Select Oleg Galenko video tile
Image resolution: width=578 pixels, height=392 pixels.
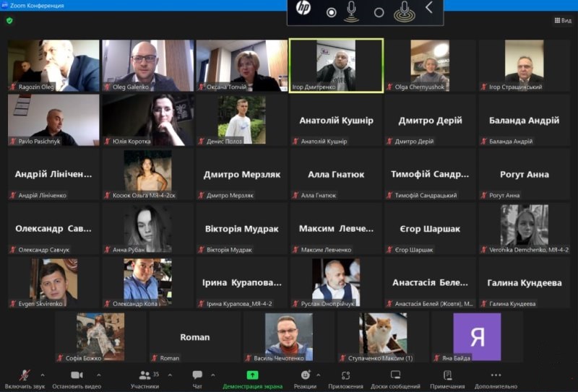[x=148, y=66]
